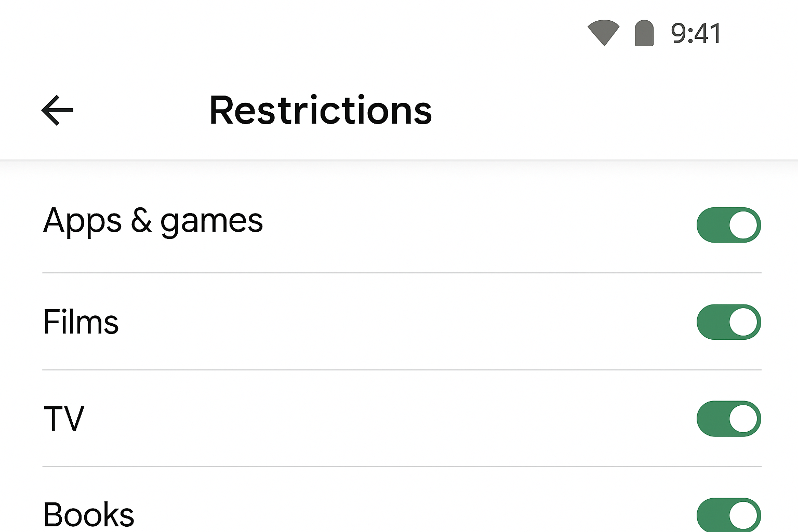This screenshot has width=798, height=532.
Task: Click the TV row text
Action: tap(63, 419)
